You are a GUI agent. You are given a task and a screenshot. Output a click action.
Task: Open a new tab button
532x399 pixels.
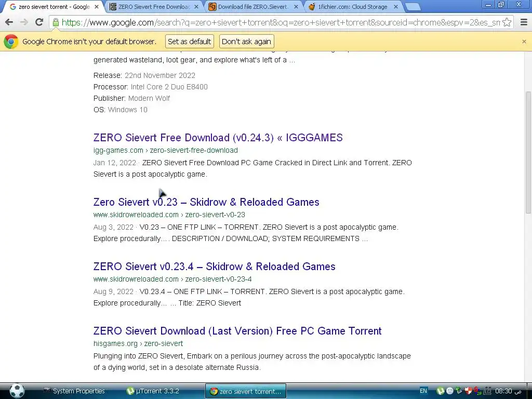(413, 7)
